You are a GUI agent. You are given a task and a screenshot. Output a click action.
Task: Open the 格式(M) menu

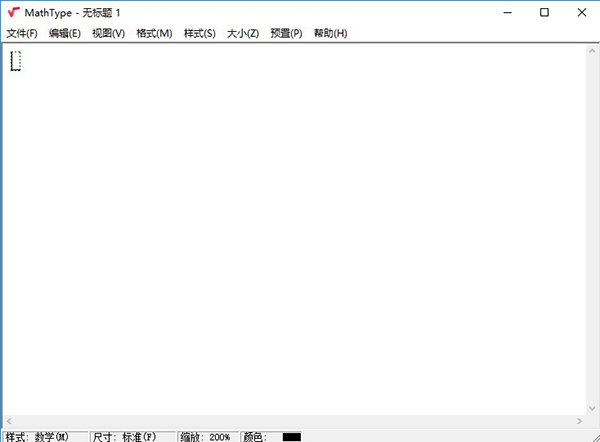click(x=154, y=34)
